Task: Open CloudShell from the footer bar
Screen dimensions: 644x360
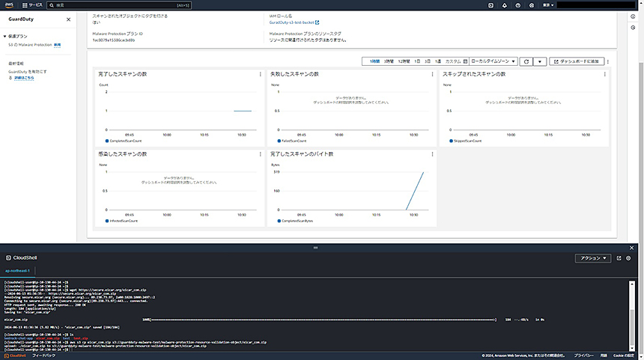Action: point(15,356)
